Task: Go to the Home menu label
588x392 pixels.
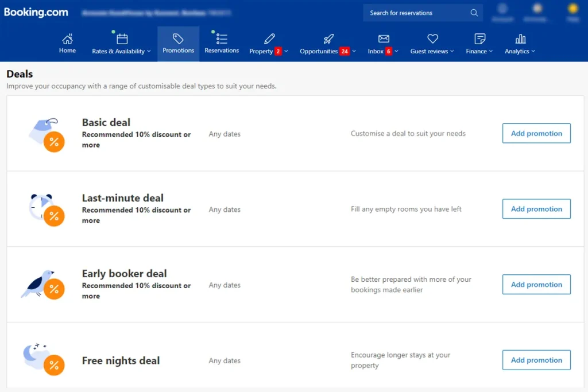Action: click(x=68, y=50)
